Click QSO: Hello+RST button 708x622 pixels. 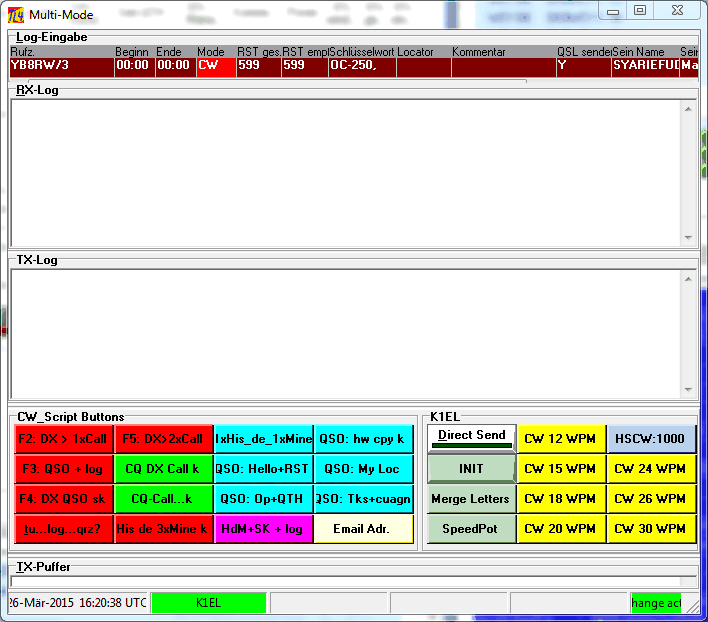pos(263,469)
